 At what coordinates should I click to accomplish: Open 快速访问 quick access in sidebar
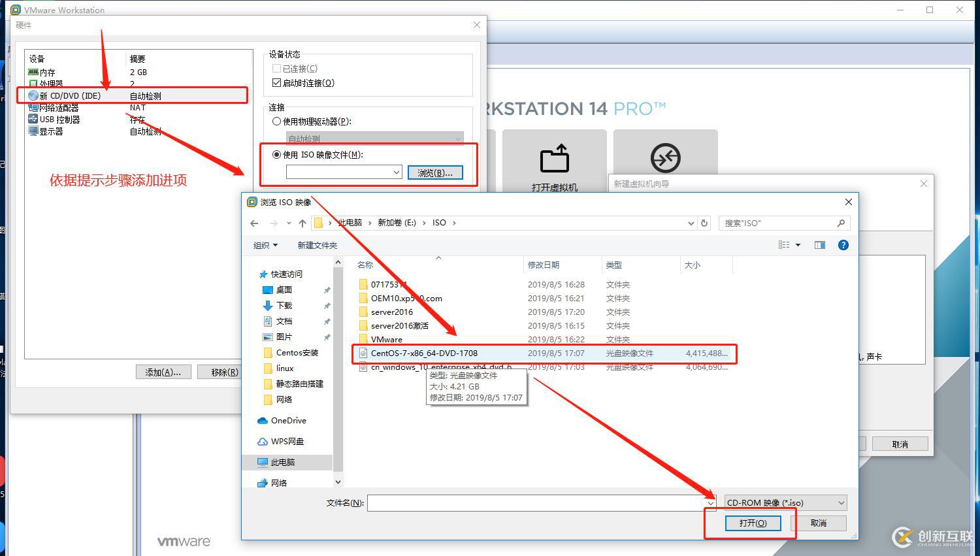tap(281, 274)
